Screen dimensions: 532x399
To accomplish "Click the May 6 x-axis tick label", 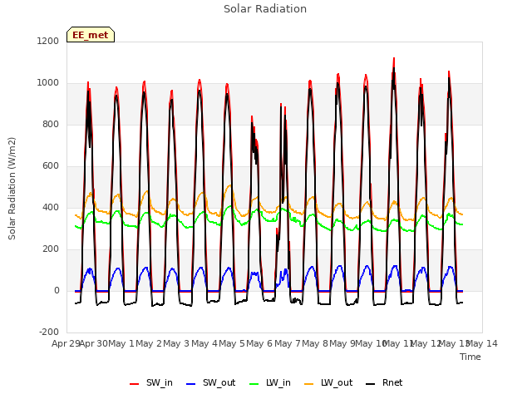I will (259, 343).
